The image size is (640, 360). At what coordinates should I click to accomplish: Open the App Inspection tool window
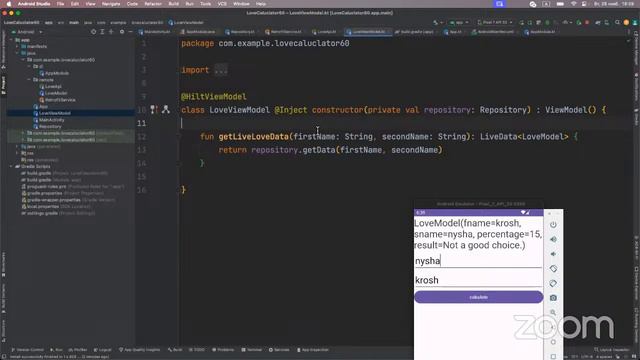tap(313, 350)
